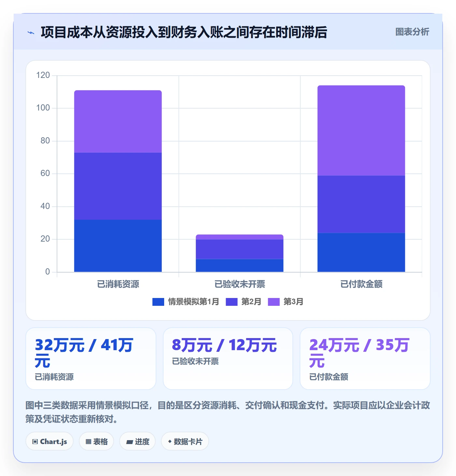Click the 已验收未开票 bar's month 2 segment
The image size is (456, 476).
coord(239,249)
